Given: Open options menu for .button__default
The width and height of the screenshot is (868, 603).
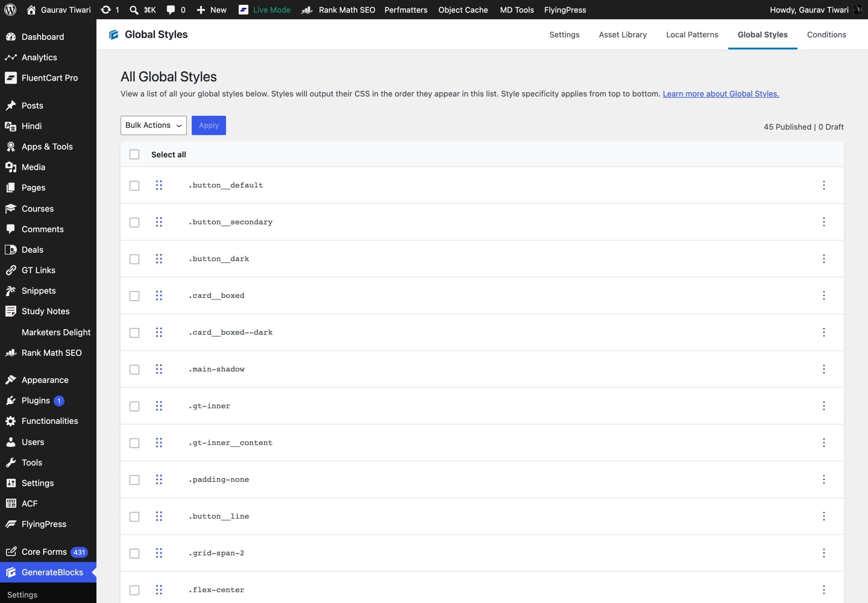Looking at the screenshot, I should (824, 185).
